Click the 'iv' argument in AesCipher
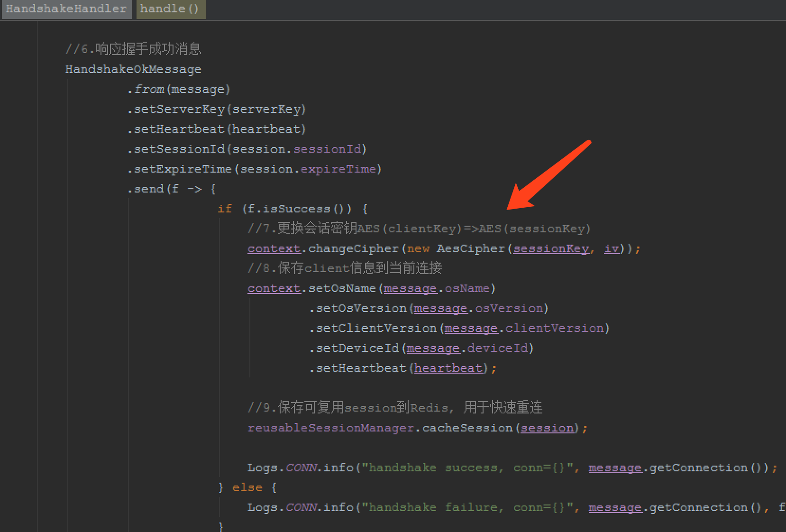The height and width of the screenshot is (532, 786). (x=612, y=248)
